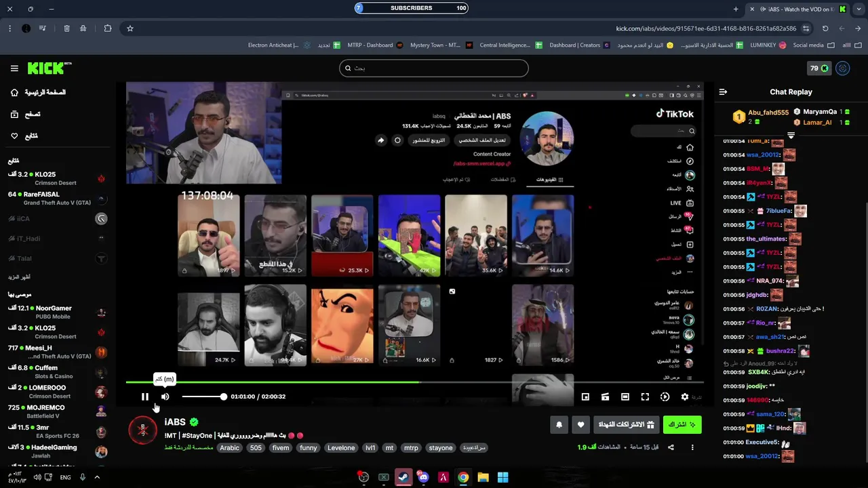Open gifted subscriptions button
868x488 pixels.
tap(626, 425)
